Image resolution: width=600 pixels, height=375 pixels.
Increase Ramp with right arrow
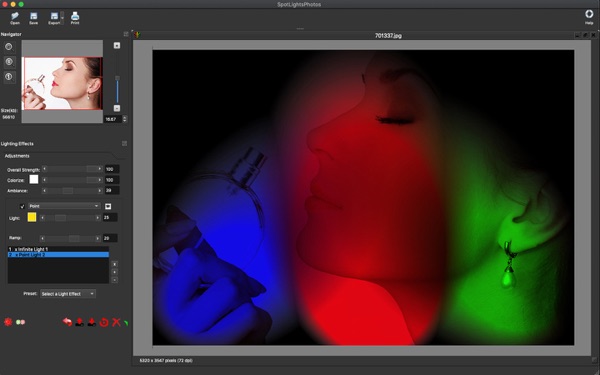98,238
